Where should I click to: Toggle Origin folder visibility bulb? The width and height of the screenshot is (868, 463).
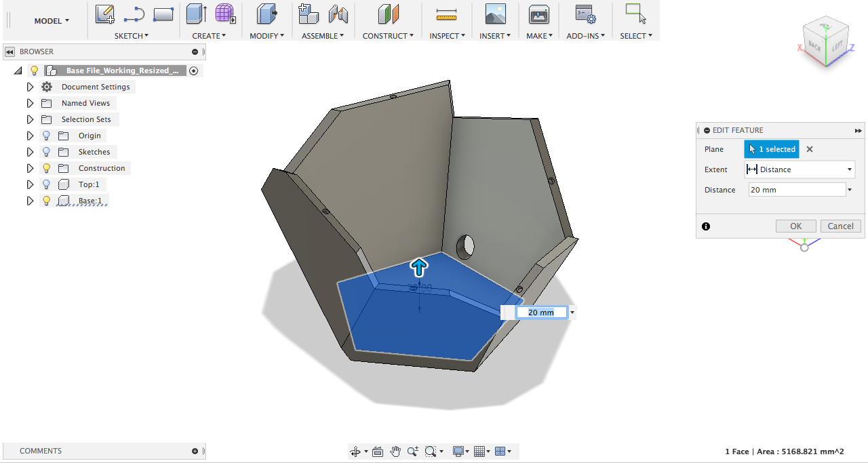[47, 136]
